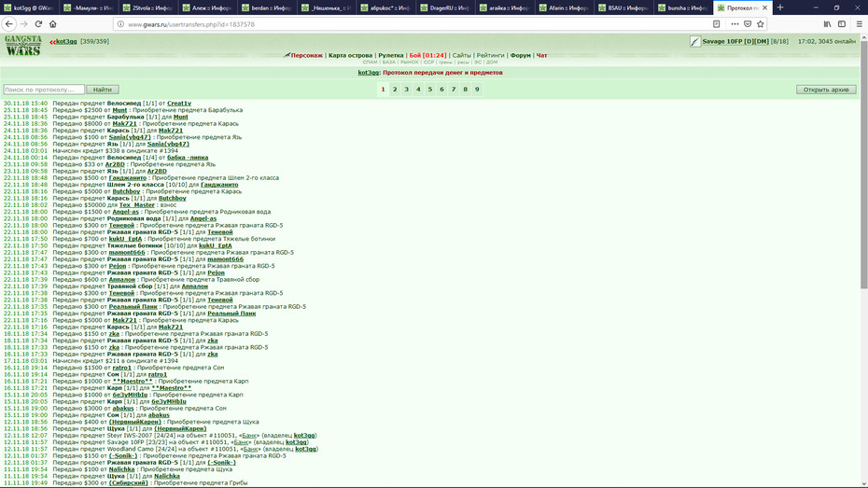Open (Сибирский) user link
Viewport: 868px width, 488px height.
pyautogui.click(x=129, y=483)
